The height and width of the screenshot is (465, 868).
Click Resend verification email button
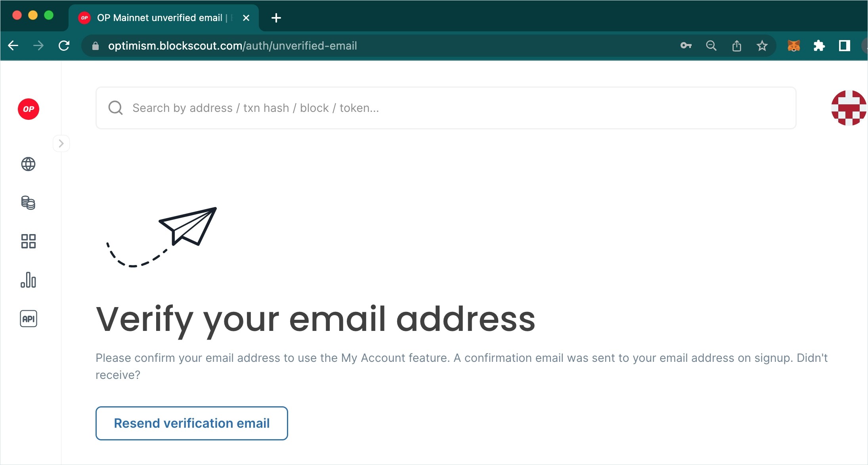click(192, 423)
